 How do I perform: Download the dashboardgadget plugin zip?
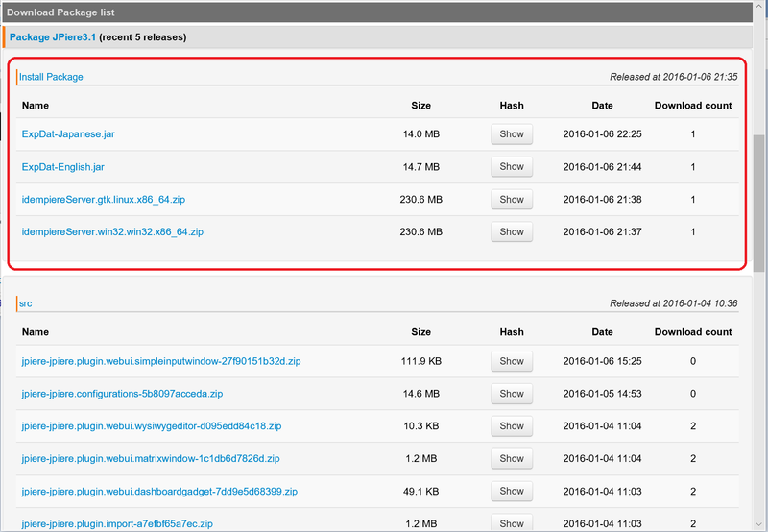(159, 492)
